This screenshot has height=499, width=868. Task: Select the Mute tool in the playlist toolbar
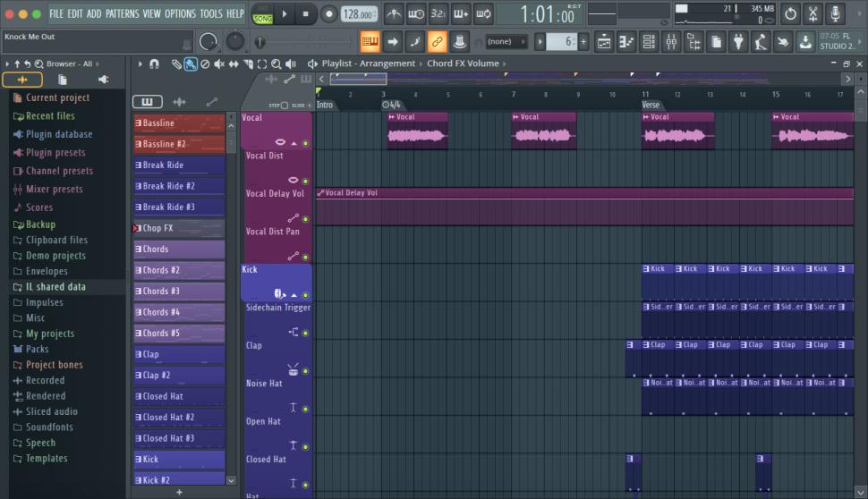pyautogui.click(x=219, y=64)
